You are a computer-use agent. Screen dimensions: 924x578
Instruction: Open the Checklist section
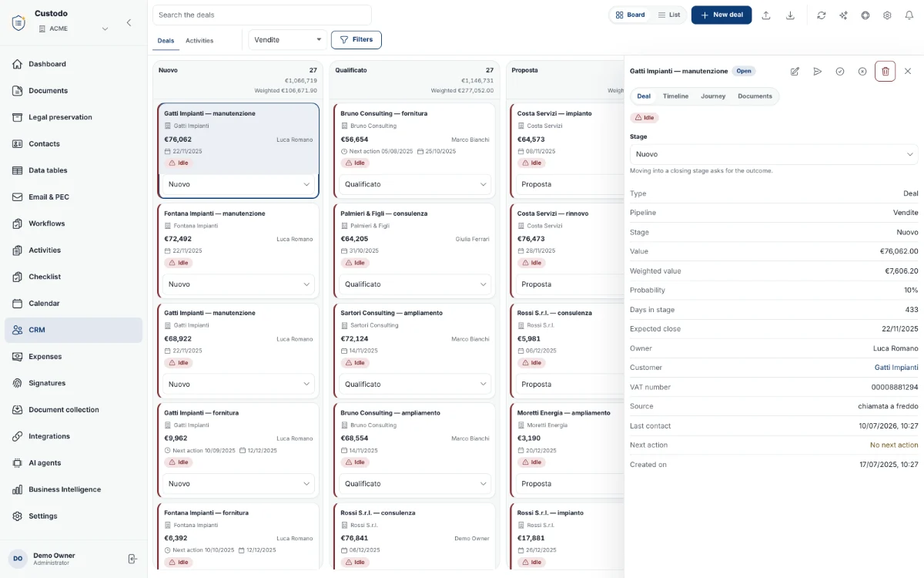pos(73,277)
